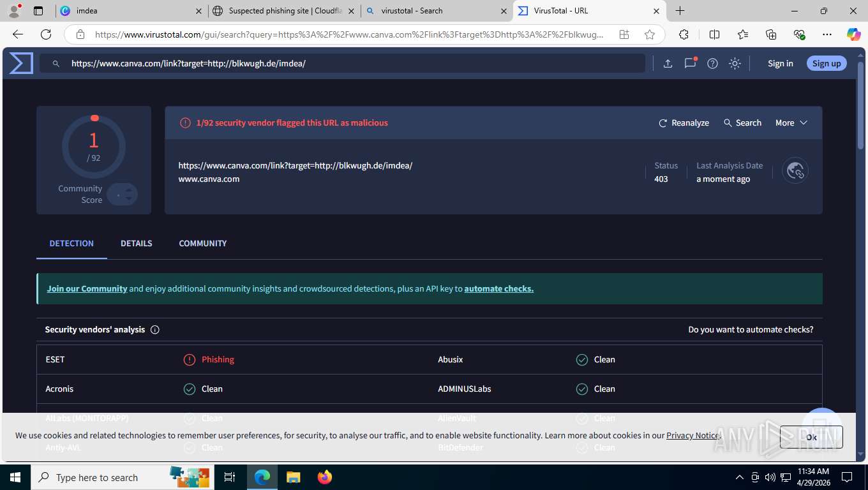Click the split screen icon
Image resolution: width=868 pixels, height=490 pixels.
(714, 34)
